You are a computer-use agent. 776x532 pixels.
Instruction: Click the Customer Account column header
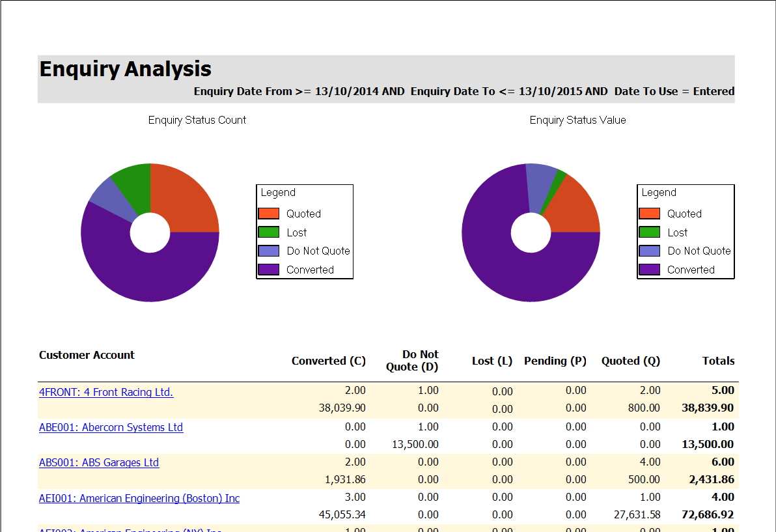(87, 355)
